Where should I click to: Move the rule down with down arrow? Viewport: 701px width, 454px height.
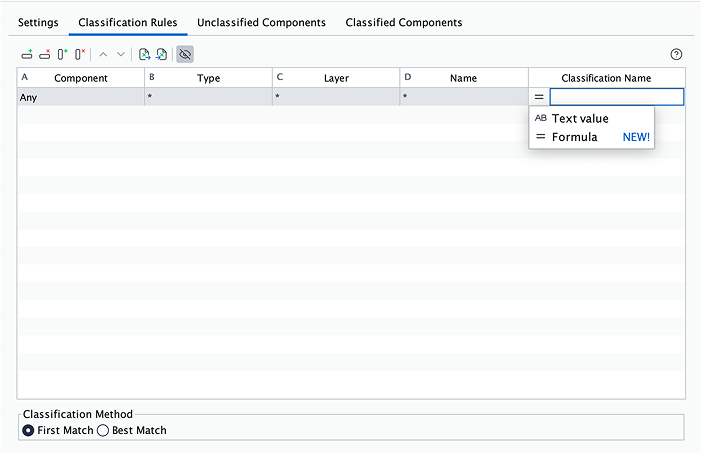point(121,54)
